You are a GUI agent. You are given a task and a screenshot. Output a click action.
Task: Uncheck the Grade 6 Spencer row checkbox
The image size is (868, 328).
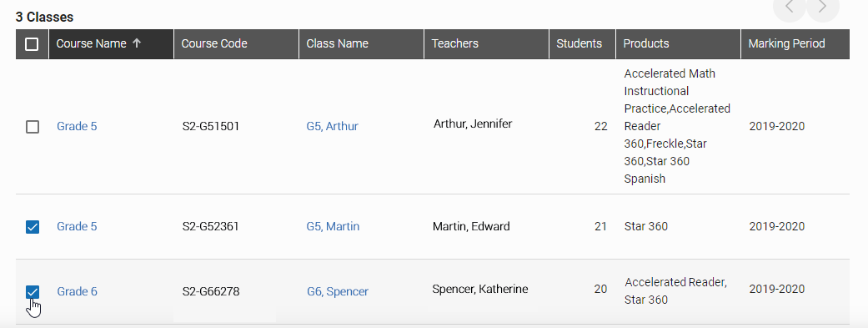tap(33, 292)
